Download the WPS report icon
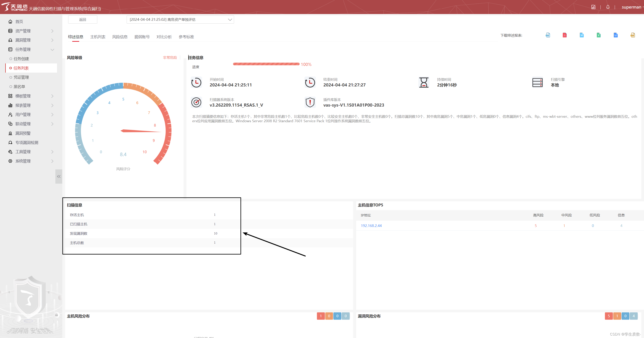This screenshot has height=338, width=644. click(616, 35)
